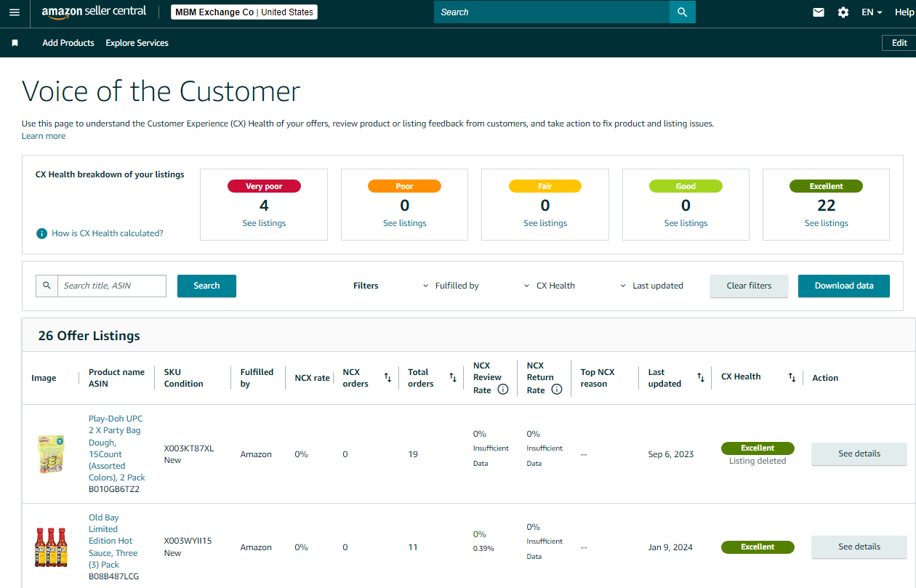Click ASIN B08B487LCG text
The height and width of the screenshot is (588, 916).
click(113, 576)
